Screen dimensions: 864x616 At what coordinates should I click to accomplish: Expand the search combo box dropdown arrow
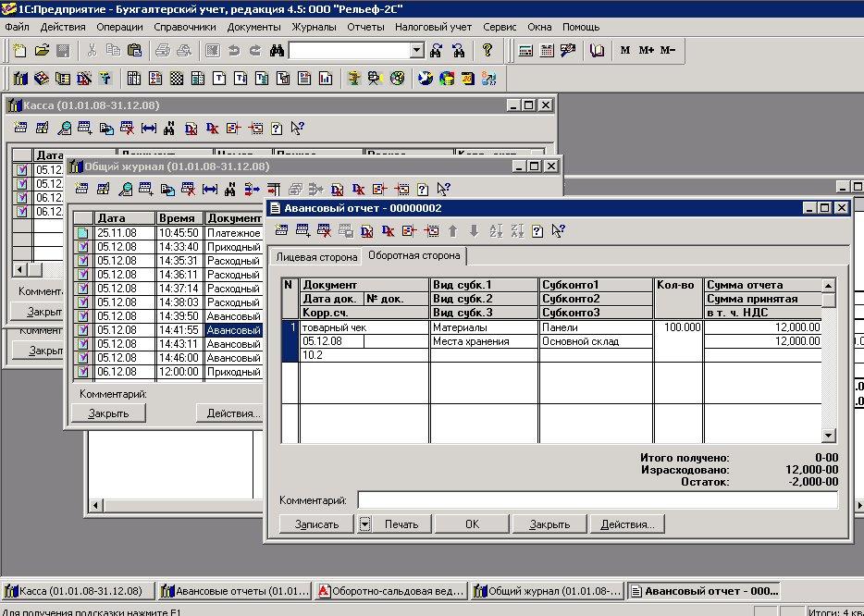(417, 51)
